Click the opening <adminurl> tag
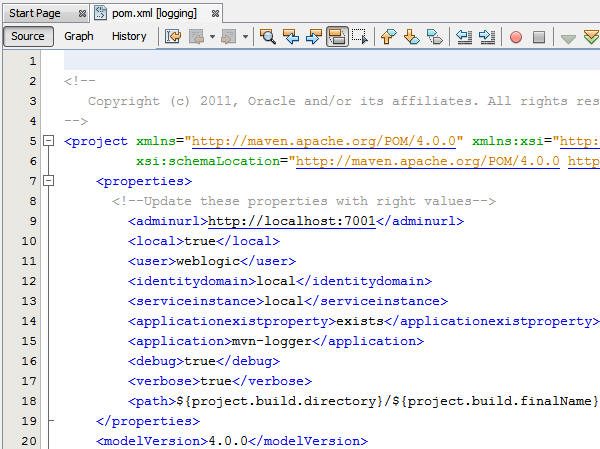600x449 pixels. tap(168, 221)
